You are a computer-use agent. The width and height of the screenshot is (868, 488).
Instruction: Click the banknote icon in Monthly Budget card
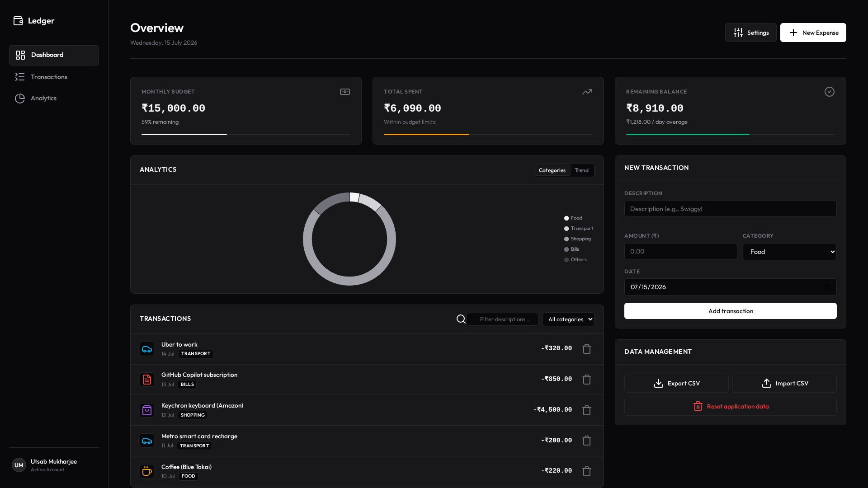point(345,92)
